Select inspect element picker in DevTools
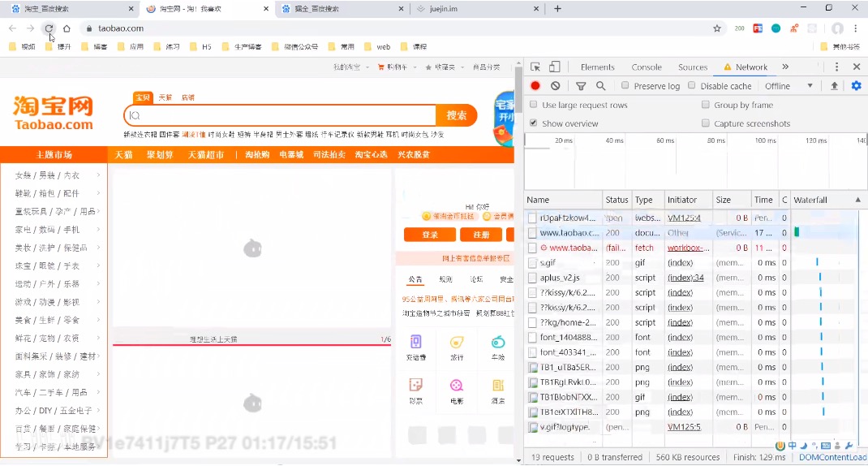 (x=535, y=67)
